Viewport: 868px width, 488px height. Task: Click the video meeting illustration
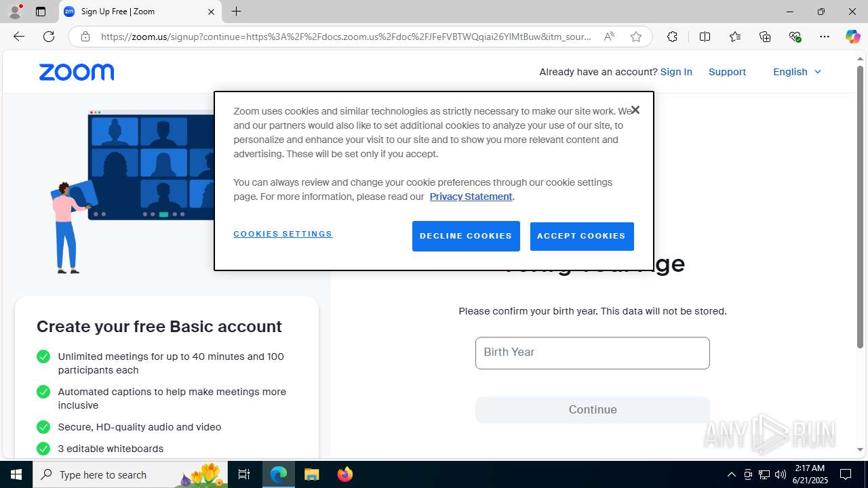[x=132, y=191]
